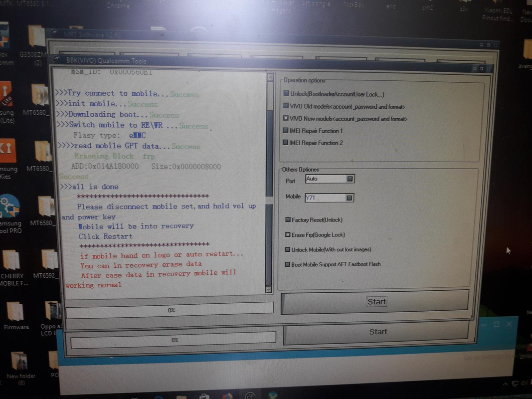This screenshot has height=399, width=532.
Task: Open the CHERRY MOBILE F... folder
Action: point(13,268)
